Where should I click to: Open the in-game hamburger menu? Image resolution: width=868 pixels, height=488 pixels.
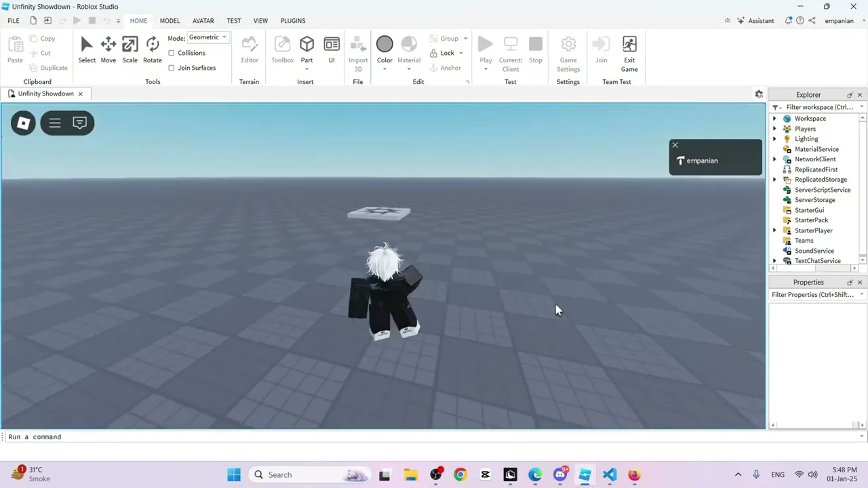point(55,123)
